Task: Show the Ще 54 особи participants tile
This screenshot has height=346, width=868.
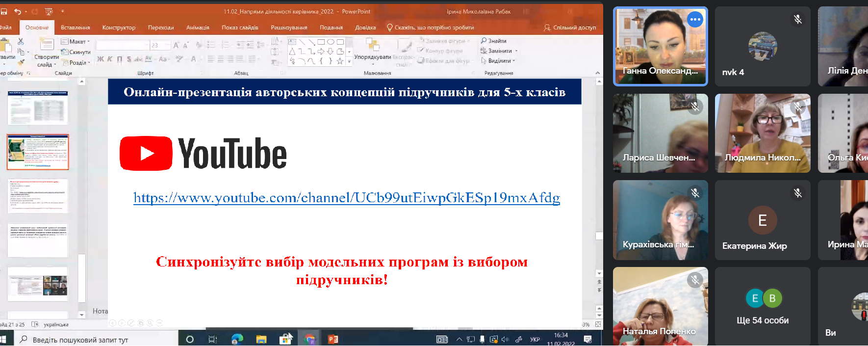Action: point(763,307)
